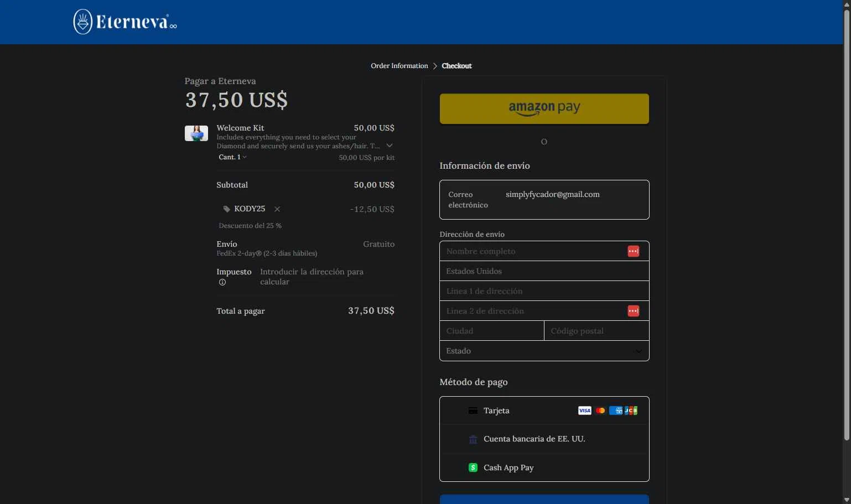Select the Tarjeta payment method
The height and width of the screenshot is (504, 851).
tap(544, 411)
